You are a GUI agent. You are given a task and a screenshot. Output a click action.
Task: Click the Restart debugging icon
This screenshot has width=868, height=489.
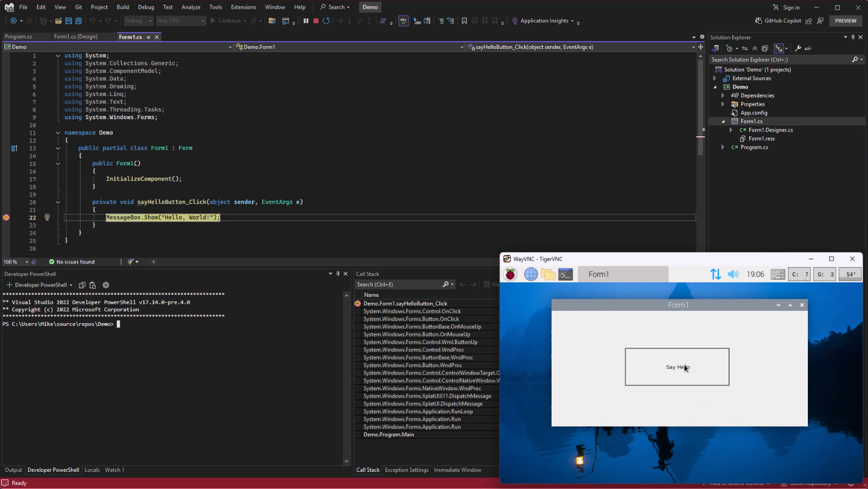326,21
